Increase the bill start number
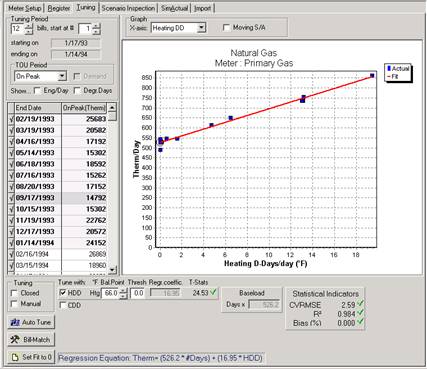 click(x=96, y=26)
